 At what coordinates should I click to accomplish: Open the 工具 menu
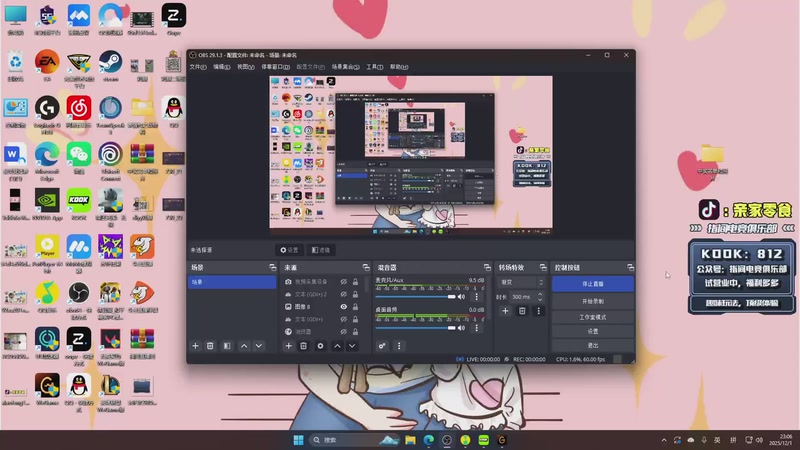click(374, 67)
